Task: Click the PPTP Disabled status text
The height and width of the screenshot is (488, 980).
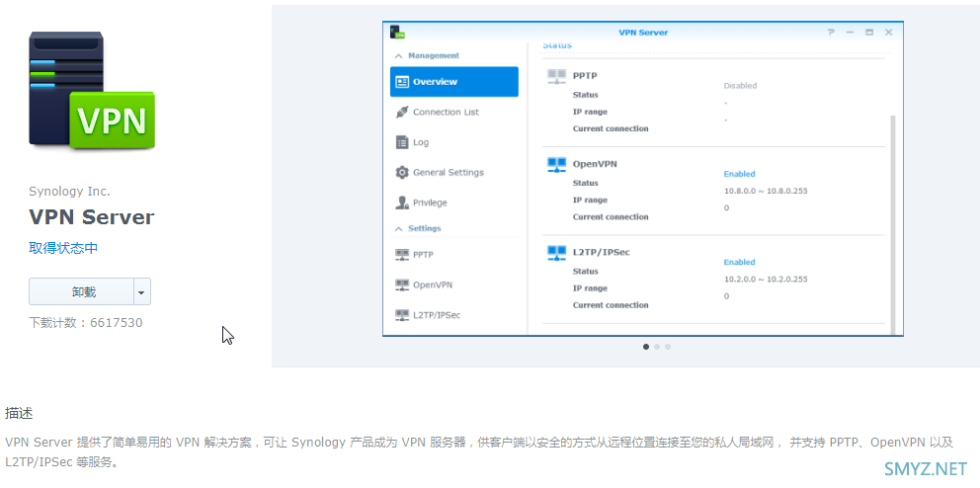Action: coord(740,86)
